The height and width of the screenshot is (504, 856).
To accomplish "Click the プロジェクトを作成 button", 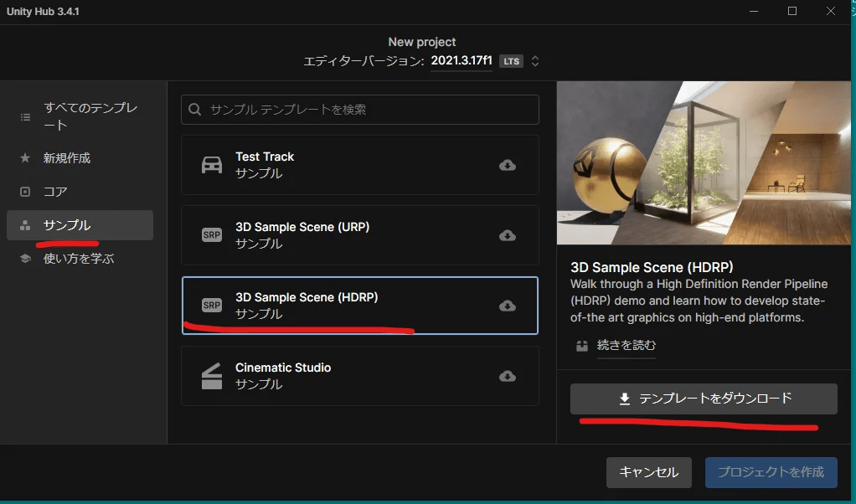I will [771, 472].
